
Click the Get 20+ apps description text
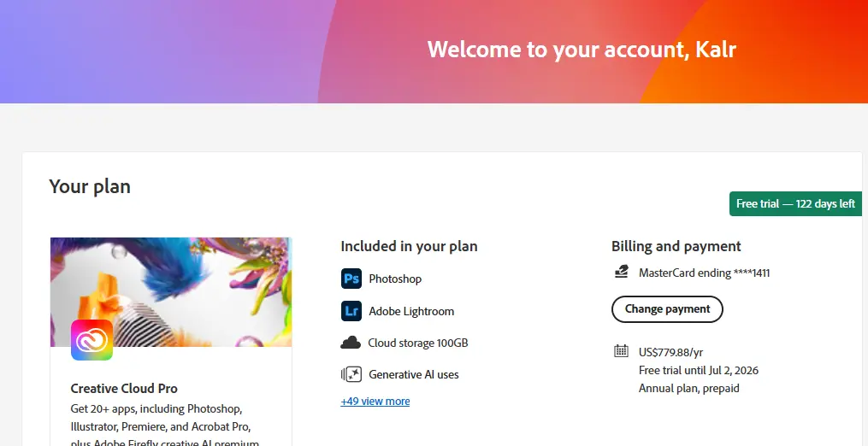[x=165, y=426]
